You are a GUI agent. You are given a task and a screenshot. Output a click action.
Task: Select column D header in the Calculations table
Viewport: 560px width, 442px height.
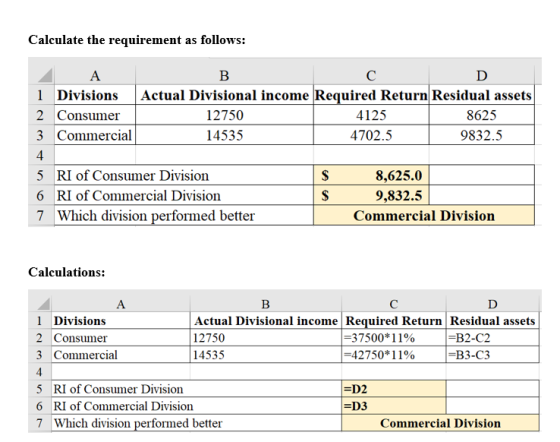492,304
